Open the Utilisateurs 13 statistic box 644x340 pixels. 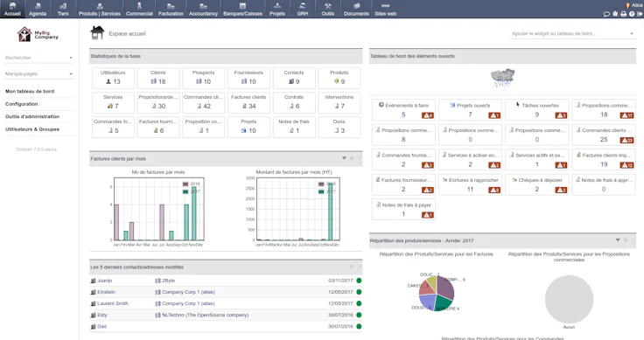tap(113, 78)
